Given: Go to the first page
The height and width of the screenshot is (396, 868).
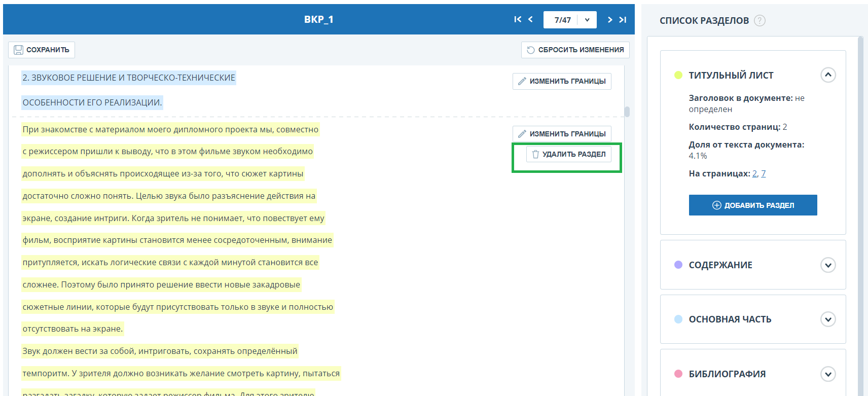Looking at the screenshot, I should click(517, 20).
